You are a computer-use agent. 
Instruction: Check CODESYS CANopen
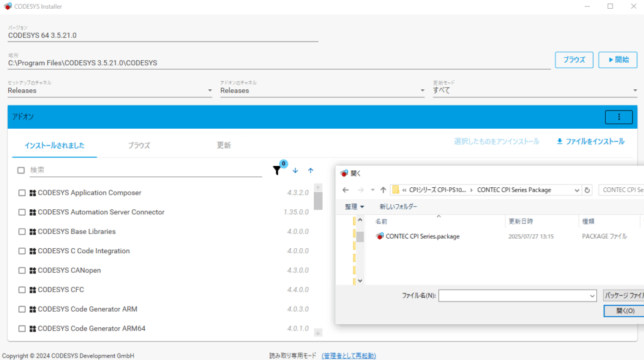(22, 271)
